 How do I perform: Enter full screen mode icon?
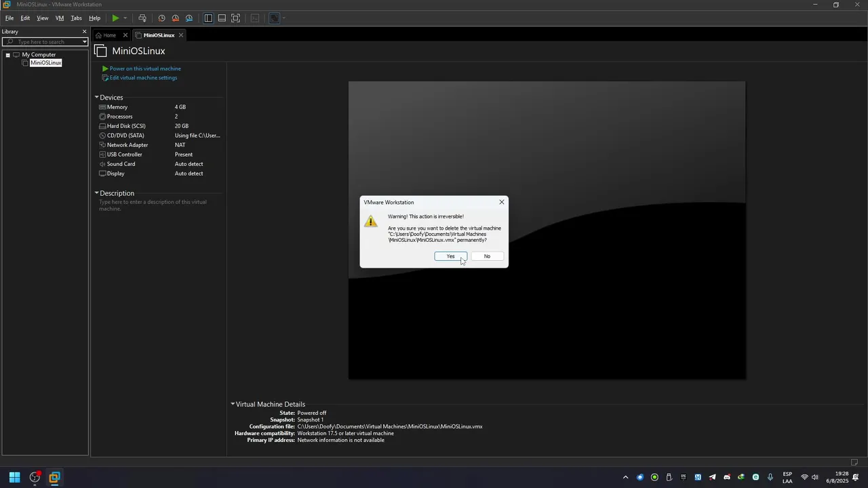coord(235,18)
